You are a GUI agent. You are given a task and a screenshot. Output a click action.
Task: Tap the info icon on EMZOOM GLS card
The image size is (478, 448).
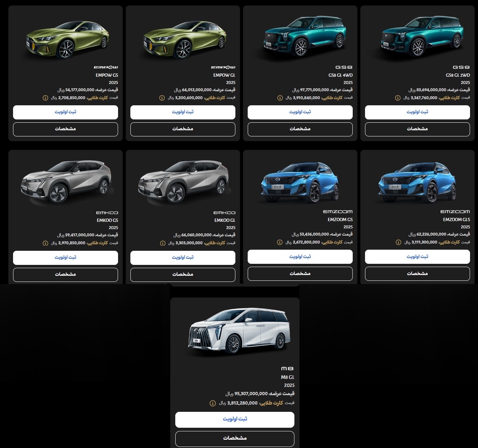(x=398, y=242)
